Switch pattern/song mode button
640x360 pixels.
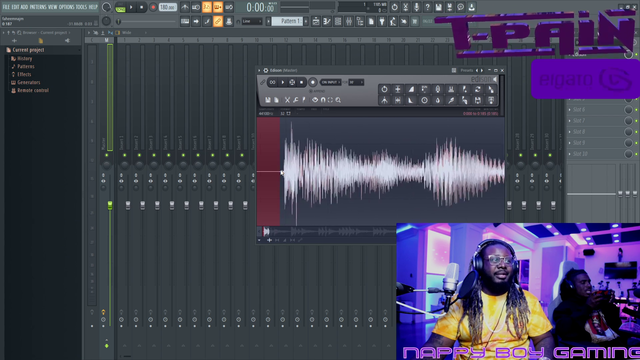click(x=120, y=7)
